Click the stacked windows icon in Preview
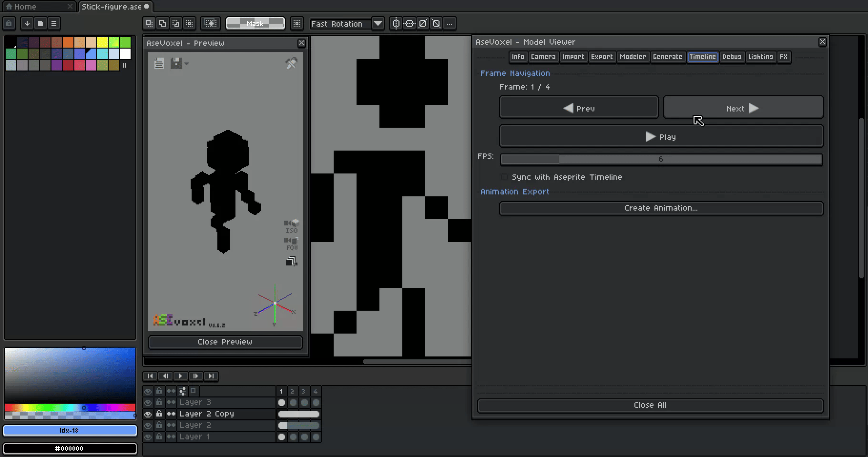 click(x=291, y=261)
